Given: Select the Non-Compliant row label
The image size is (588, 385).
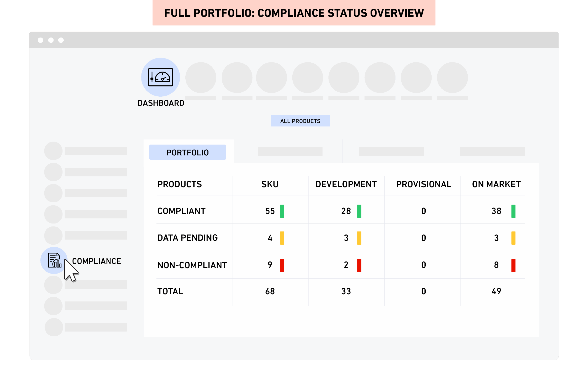Looking at the screenshot, I should (x=192, y=265).
